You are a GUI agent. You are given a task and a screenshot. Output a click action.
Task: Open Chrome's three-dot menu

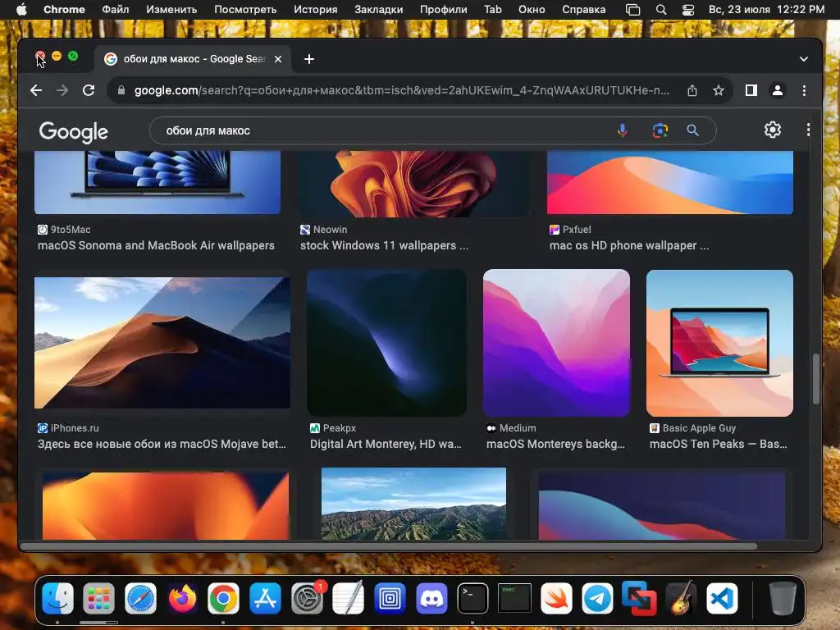(804, 90)
